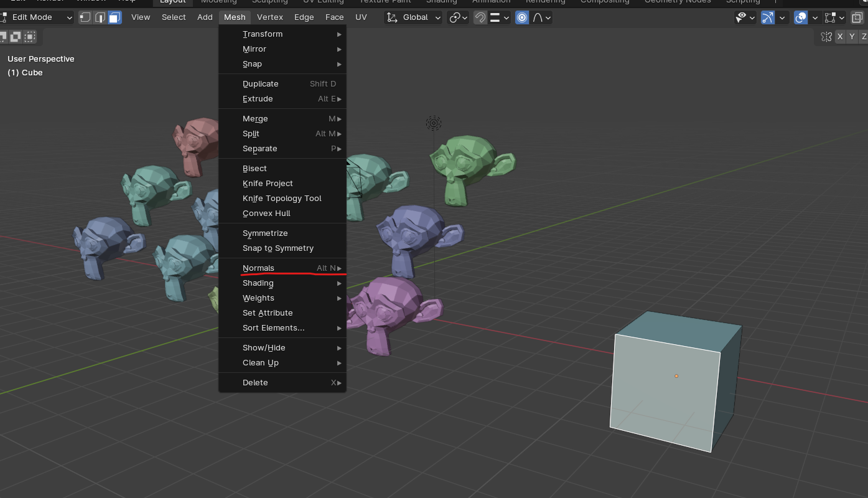The width and height of the screenshot is (868, 498).
Task: Expand Separate submenu
Action: click(x=282, y=149)
